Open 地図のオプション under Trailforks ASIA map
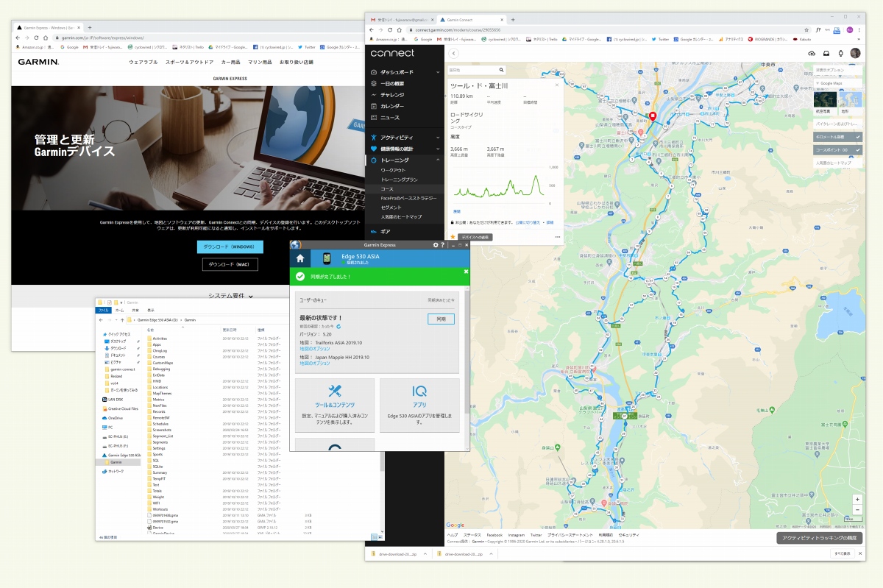 tap(315, 349)
